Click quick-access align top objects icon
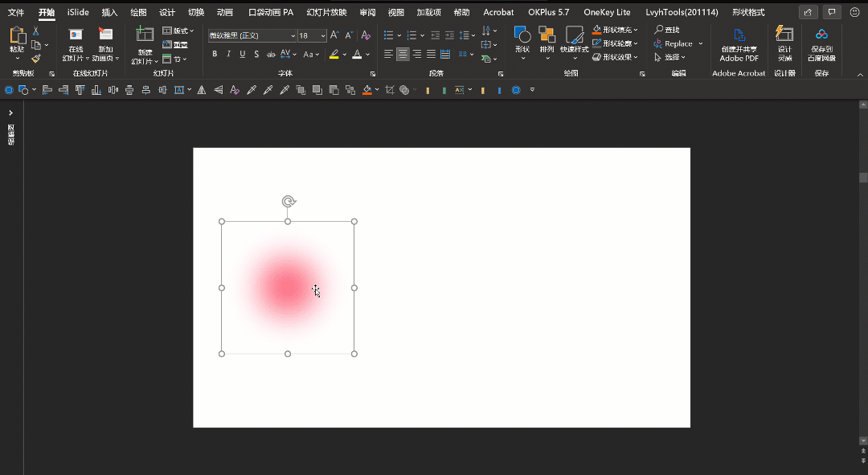868x475 pixels. (80, 90)
